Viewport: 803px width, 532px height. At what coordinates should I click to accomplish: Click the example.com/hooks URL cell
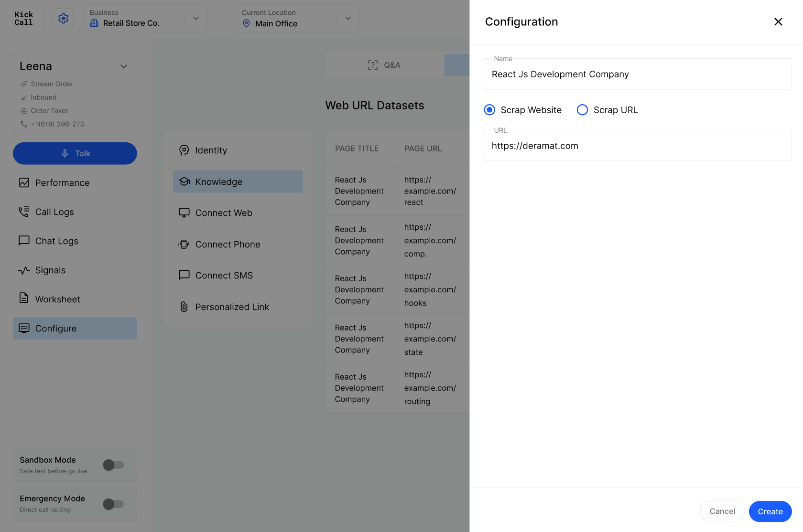coord(430,289)
